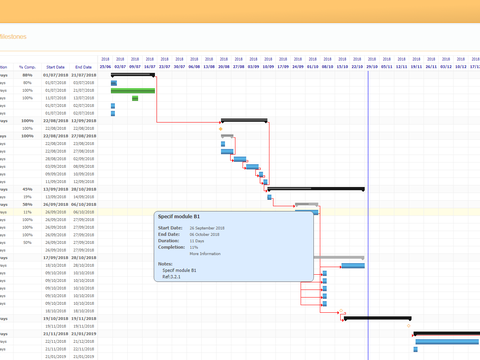Select the 11% cell in the highlighted row
Viewport: 480px width, 360px height.
tap(27, 212)
